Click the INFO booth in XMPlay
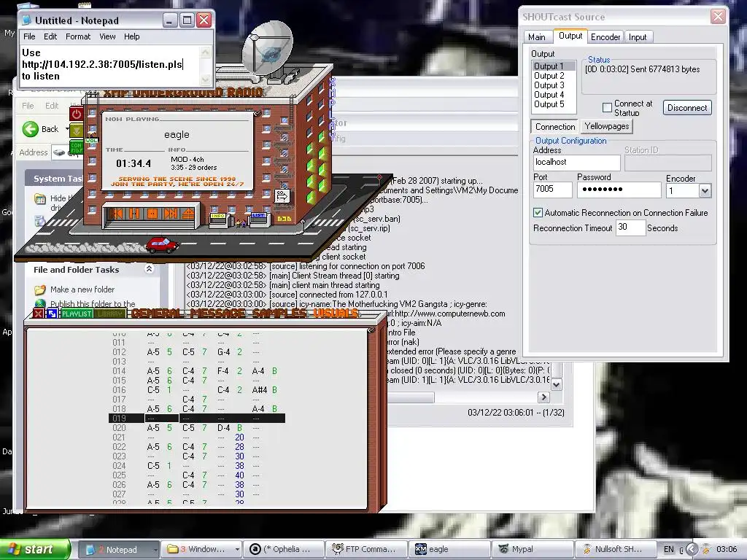The image size is (747, 560). 219,219
